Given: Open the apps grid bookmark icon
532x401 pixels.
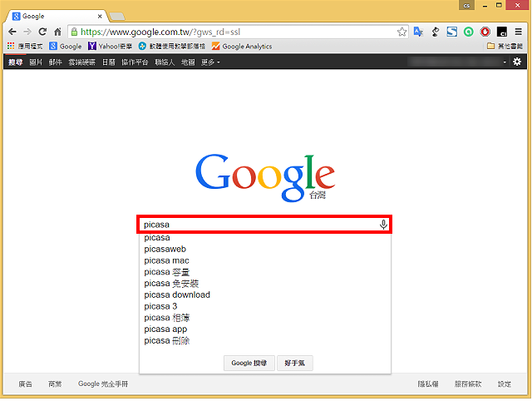Looking at the screenshot, I should tap(11, 46).
